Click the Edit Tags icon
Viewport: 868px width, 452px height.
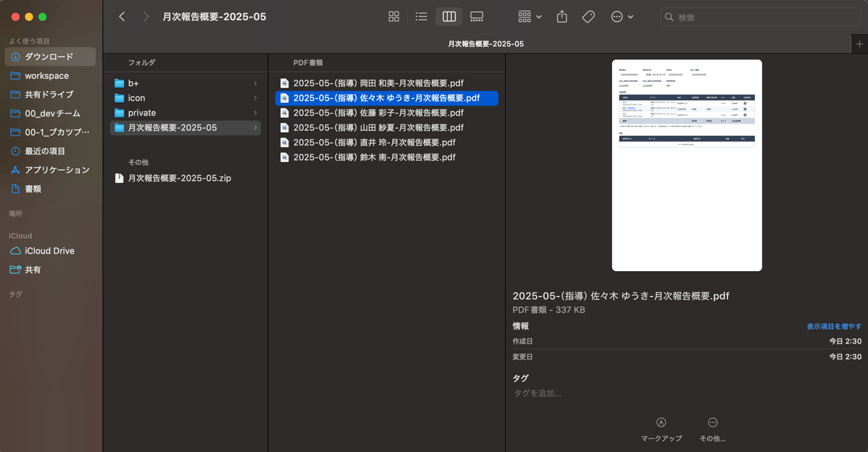click(588, 17)
